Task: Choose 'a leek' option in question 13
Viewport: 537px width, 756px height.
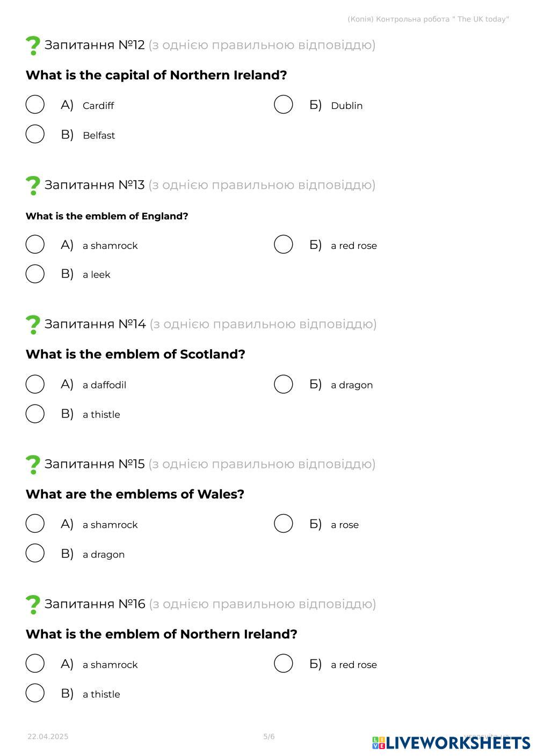Action: (x=35, y=274)
